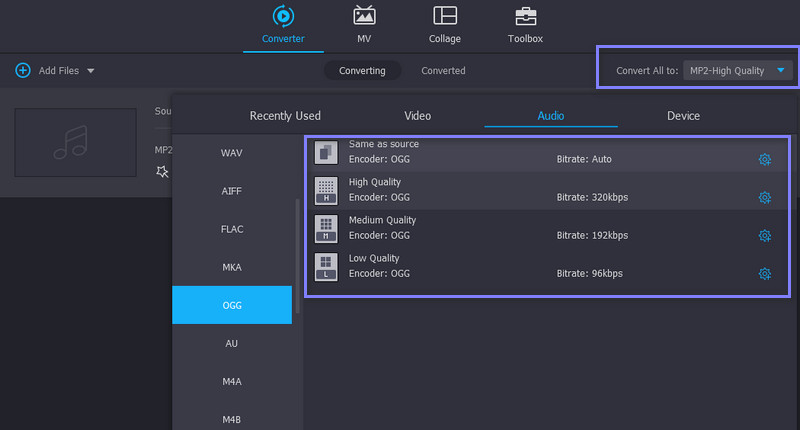800x430 pixels.
Task: Show the Converted files list
Action: click(443, 71)
